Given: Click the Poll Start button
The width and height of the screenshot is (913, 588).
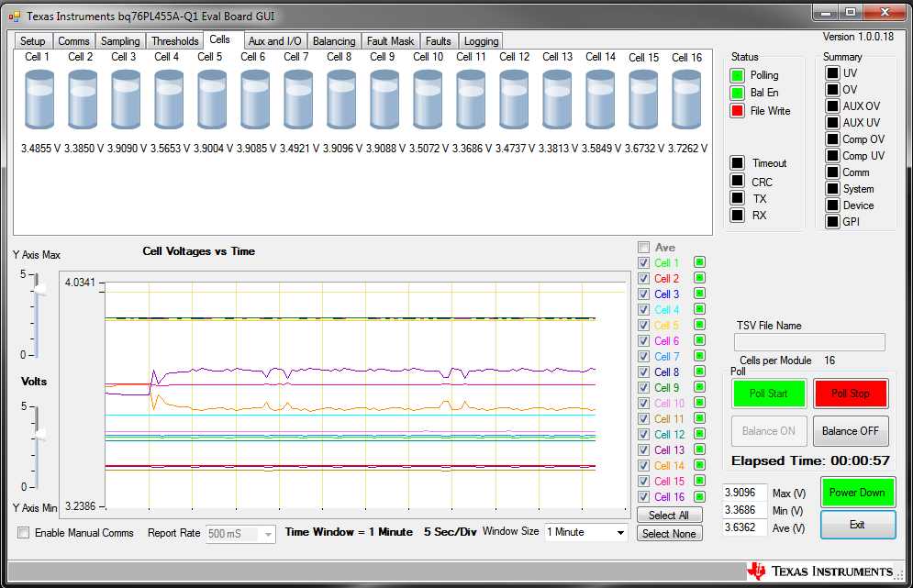Looking at the screenshot, I should (769, 394).
